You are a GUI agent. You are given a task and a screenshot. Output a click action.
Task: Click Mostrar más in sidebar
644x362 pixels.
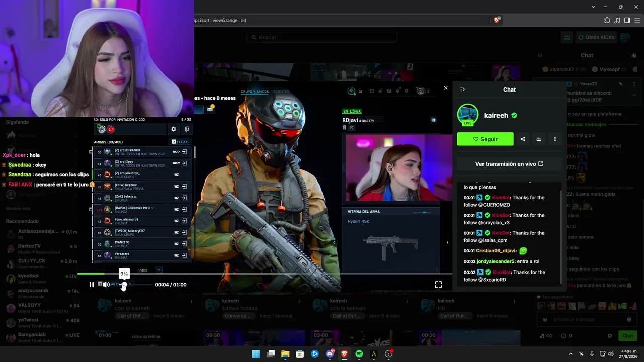click(18, 208)
